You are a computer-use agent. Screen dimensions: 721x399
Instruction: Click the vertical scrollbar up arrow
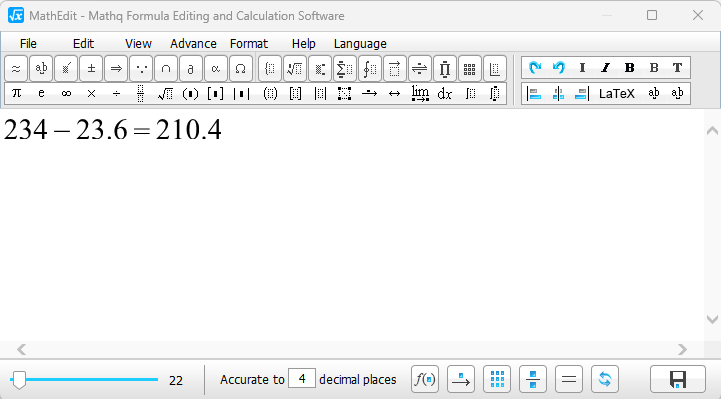712,131
